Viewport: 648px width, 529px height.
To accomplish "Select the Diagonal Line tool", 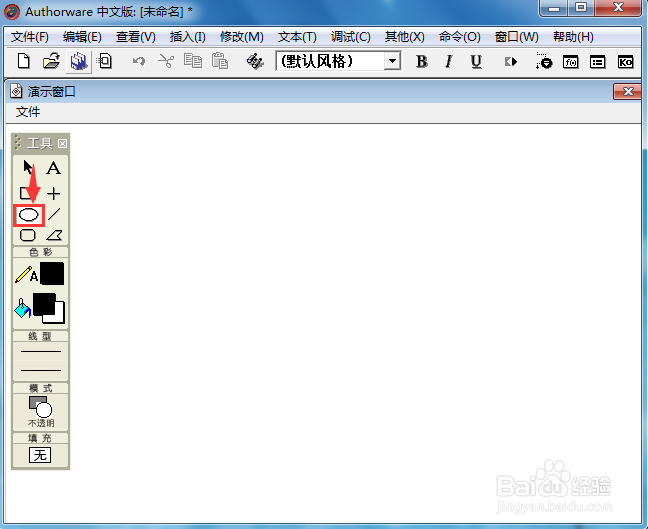I will (54, 214).
